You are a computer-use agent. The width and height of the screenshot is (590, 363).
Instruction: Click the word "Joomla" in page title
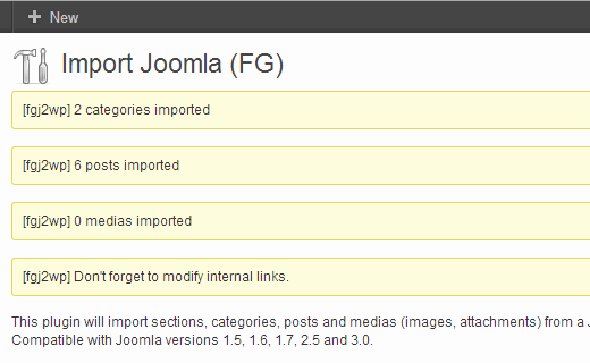click(181, 63)
